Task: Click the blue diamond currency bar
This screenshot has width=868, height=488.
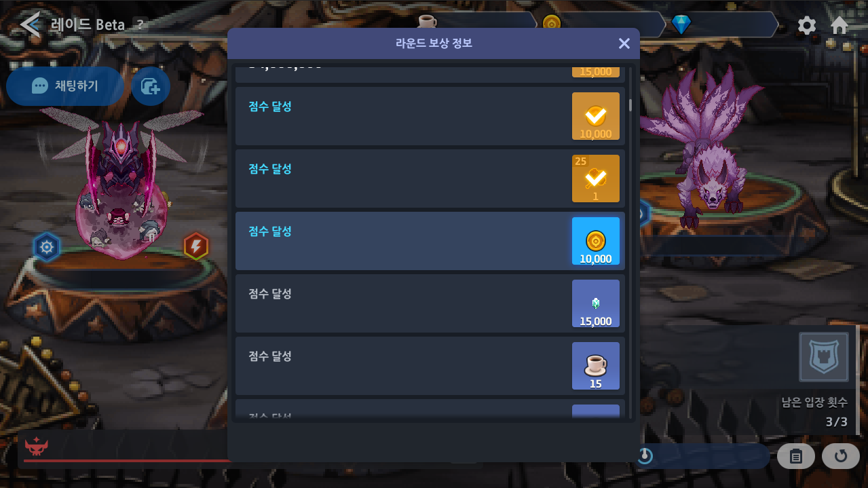Action: 725,25
